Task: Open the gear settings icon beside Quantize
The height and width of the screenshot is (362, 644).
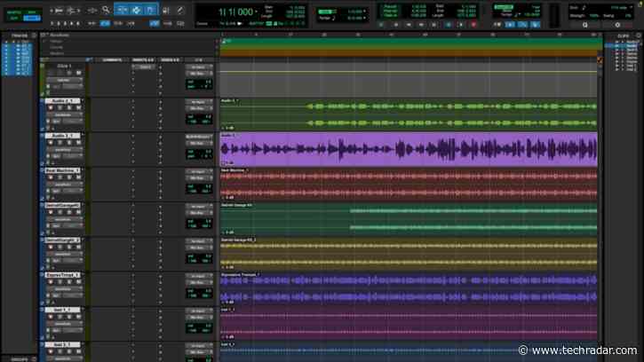Action: point(617,25)
